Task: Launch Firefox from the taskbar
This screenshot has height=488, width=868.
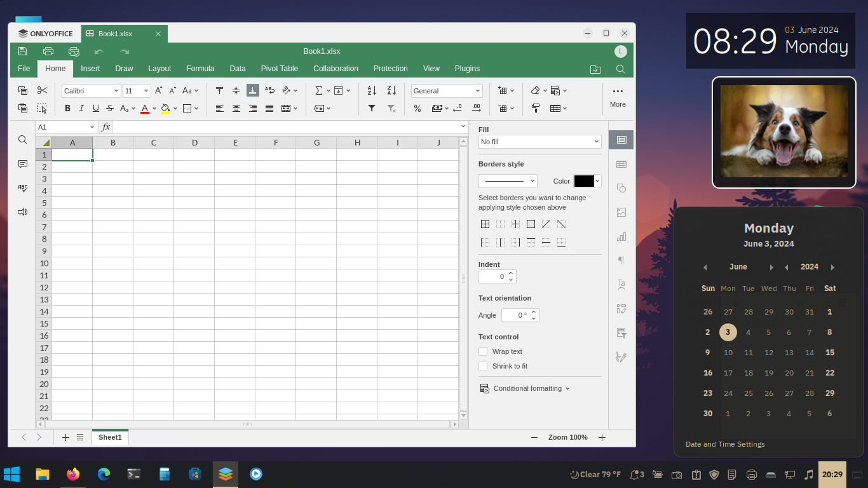Action: coord(73,474)
